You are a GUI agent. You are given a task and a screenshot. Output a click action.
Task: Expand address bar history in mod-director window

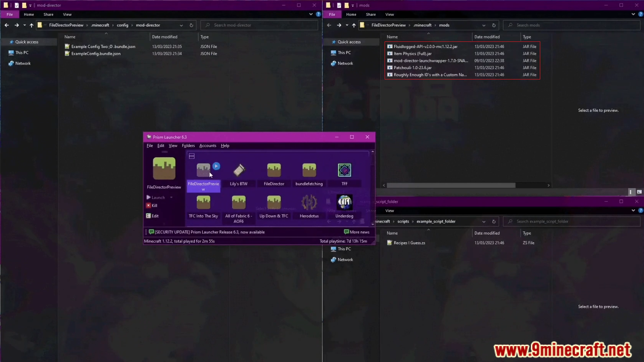181,25
